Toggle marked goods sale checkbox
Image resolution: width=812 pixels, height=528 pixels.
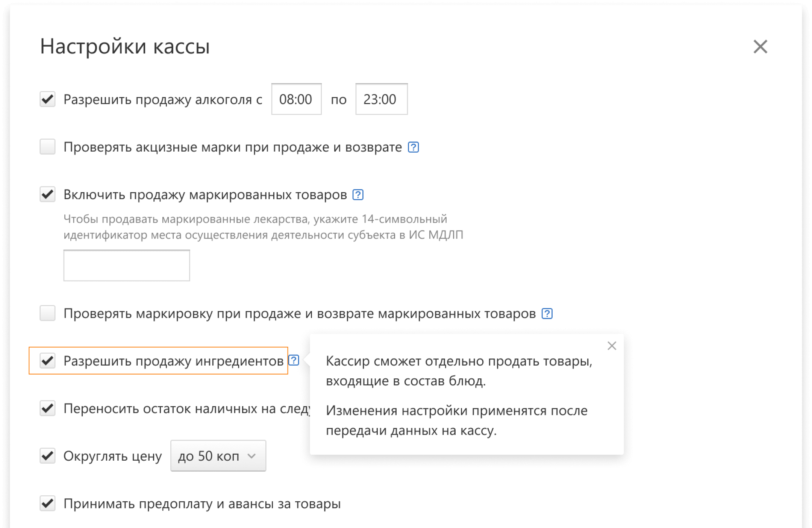(x=48, y=194)
